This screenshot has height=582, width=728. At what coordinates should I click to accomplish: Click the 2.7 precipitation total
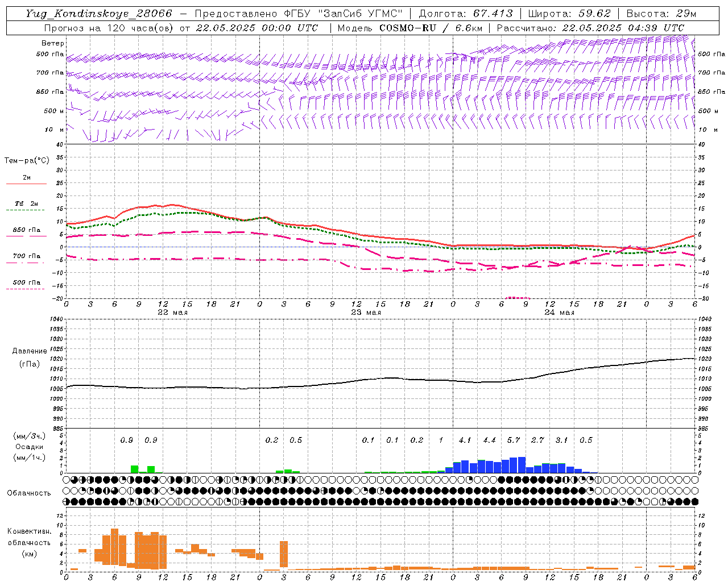[537, 440]
